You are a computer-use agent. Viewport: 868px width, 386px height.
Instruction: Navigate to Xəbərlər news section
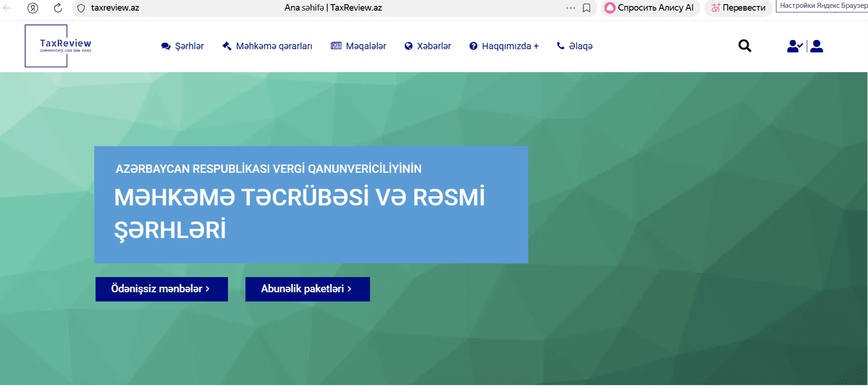coord(428,46)
